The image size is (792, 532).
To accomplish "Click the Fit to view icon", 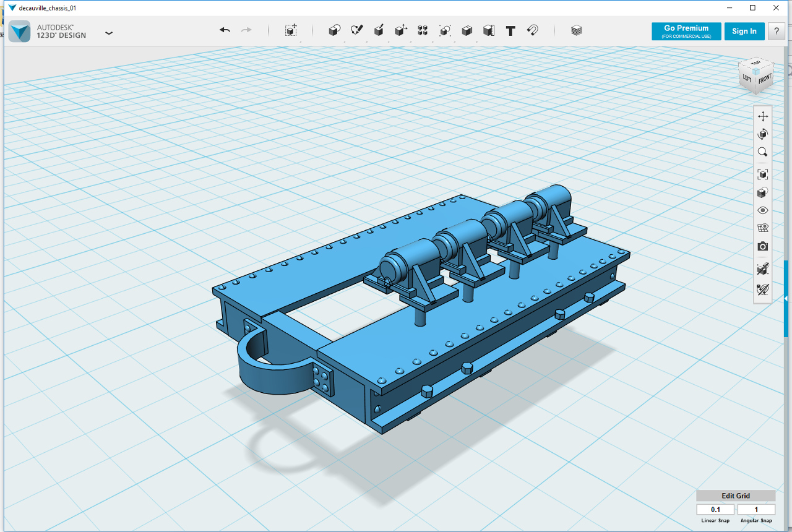I will tap(763, 174).
